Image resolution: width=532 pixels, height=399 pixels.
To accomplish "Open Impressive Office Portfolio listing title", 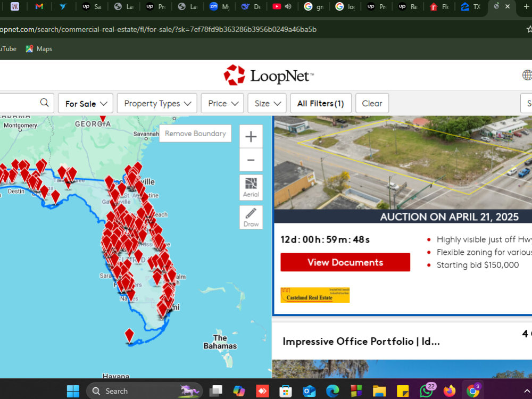I will 361,341.
